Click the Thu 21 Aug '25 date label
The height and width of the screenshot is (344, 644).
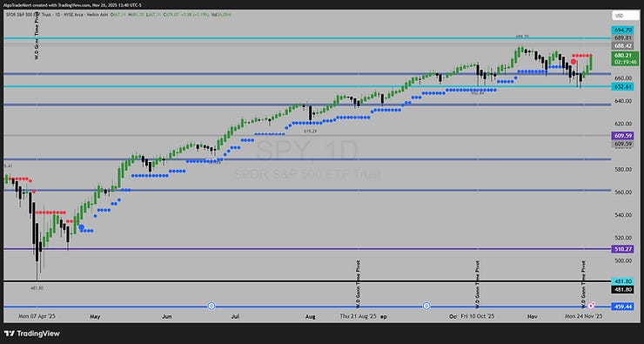(359, 316)
